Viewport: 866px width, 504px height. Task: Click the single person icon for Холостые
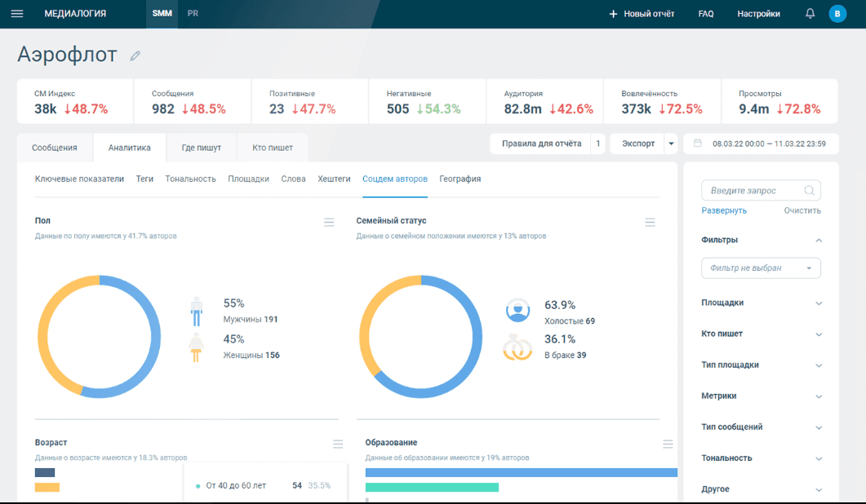tap(517, 310)
